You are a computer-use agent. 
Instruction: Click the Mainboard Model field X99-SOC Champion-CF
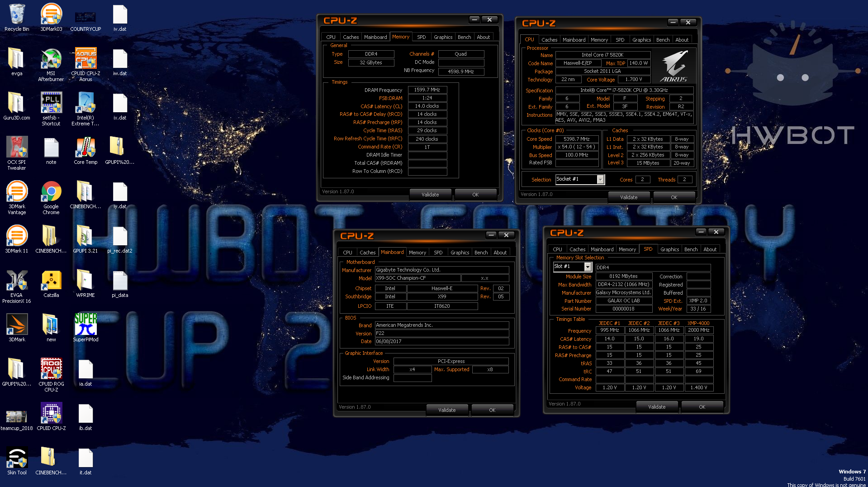[417, 278]
